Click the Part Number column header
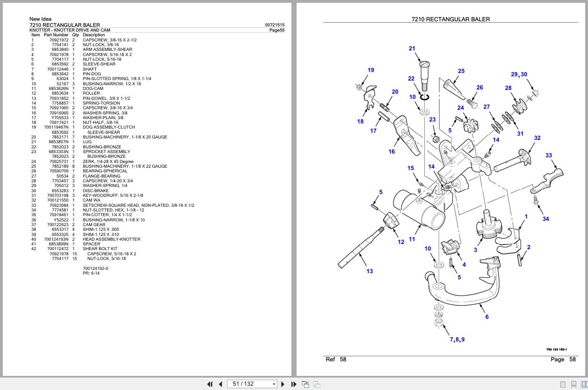 pos(56,35)
